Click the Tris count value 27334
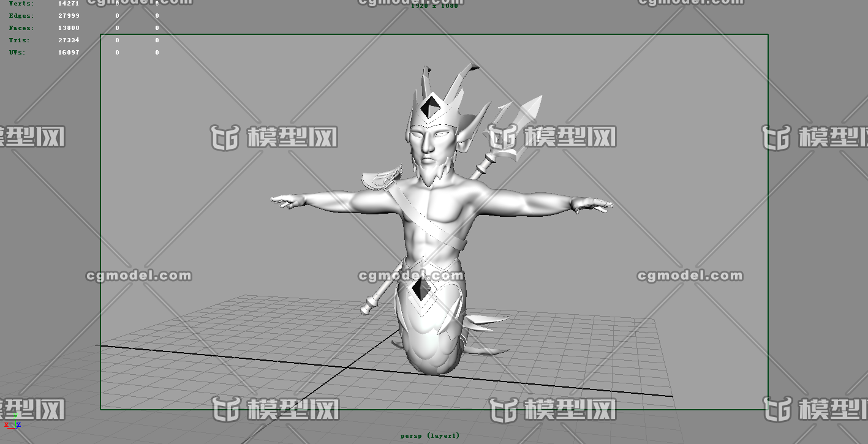This screenshot has height=444, width=868. pyautogui.click(x=69, y=40)
